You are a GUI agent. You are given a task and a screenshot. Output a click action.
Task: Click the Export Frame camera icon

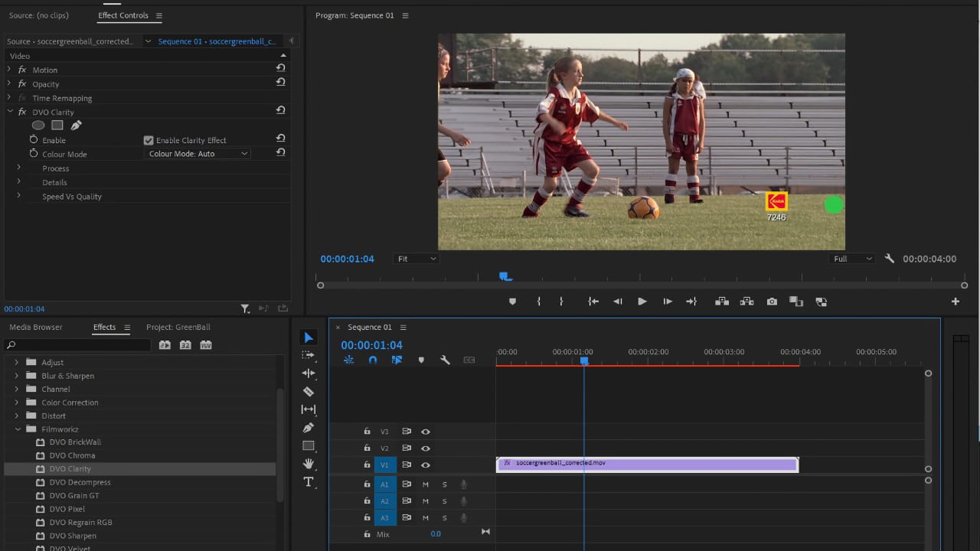772,302
